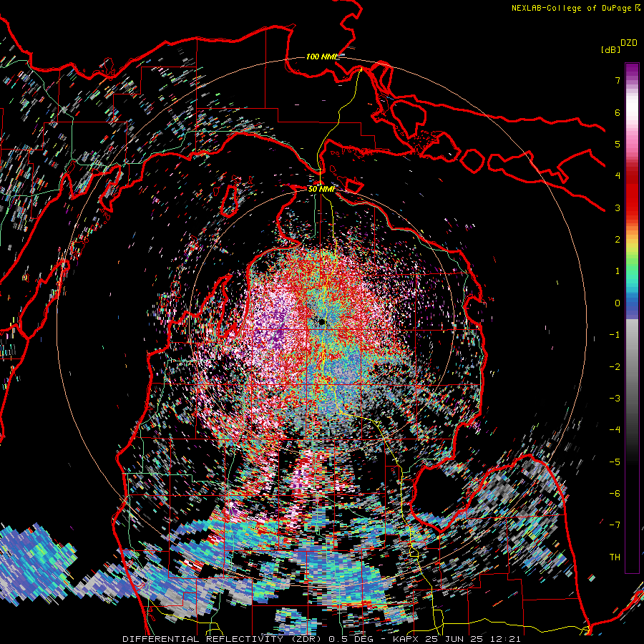Select the -5 value on color scale
The image size is (644, 644).
(x=615, y=462)
